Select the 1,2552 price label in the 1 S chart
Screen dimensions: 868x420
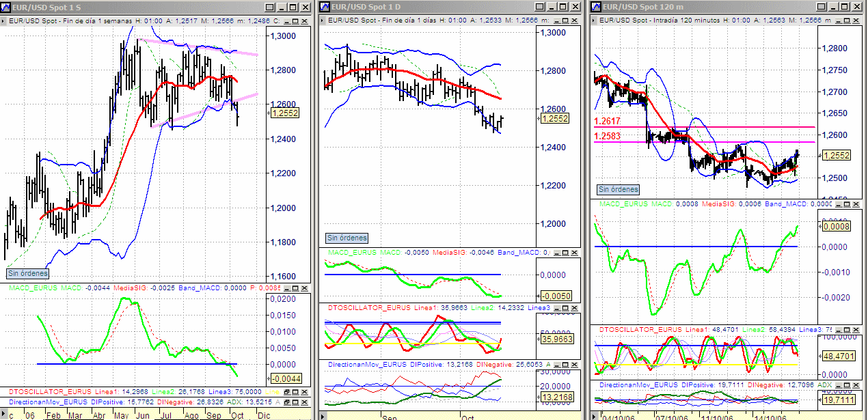pyautogui.click(x=286, y=112)
